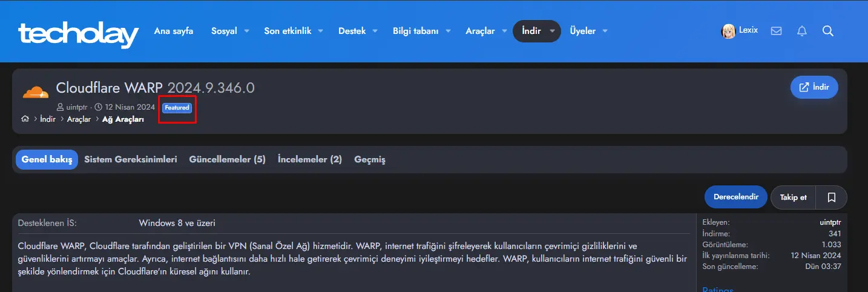Expand the İndir menu arrow
The height and width of the screenshot is (292, 868).
552,31
